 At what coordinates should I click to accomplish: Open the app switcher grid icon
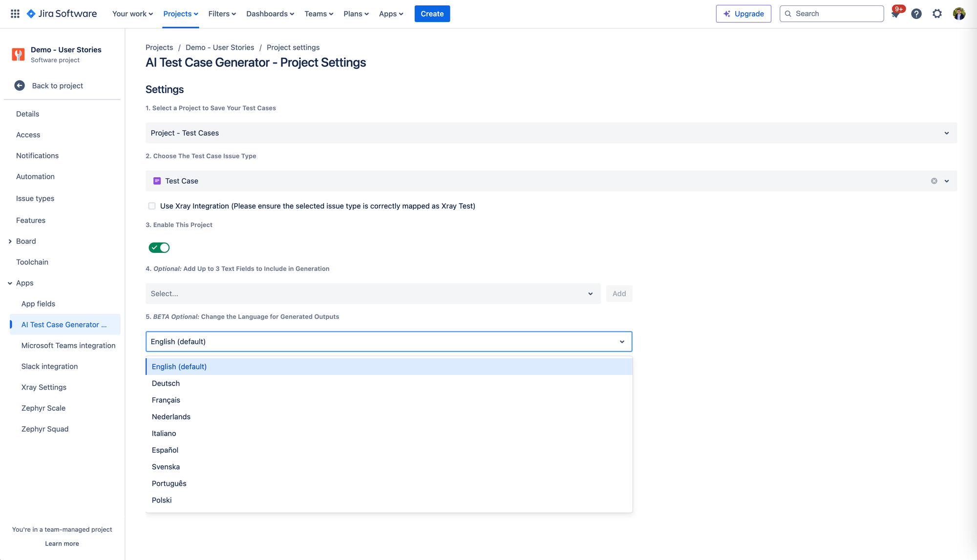(15, 14)
